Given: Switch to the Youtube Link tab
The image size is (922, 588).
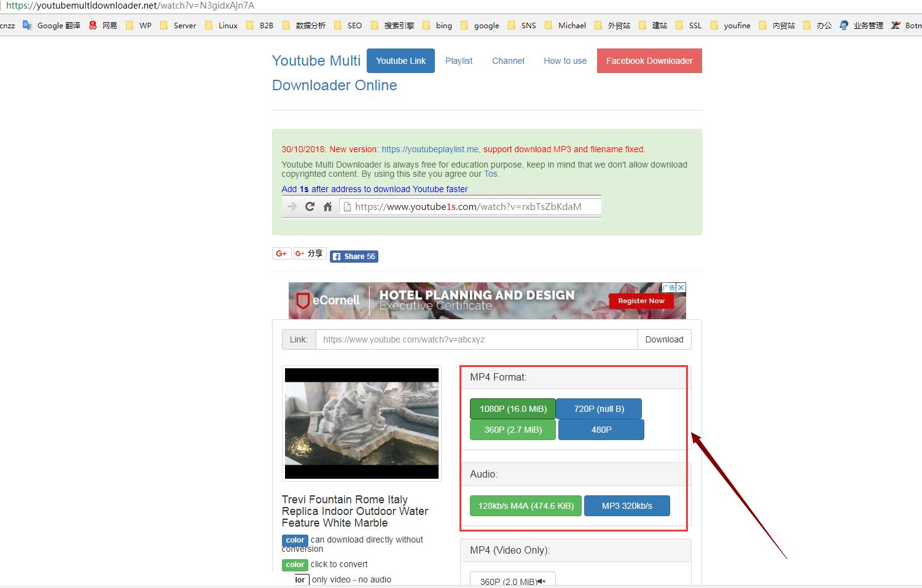Looking at the screenshot, I should [400, 61].
